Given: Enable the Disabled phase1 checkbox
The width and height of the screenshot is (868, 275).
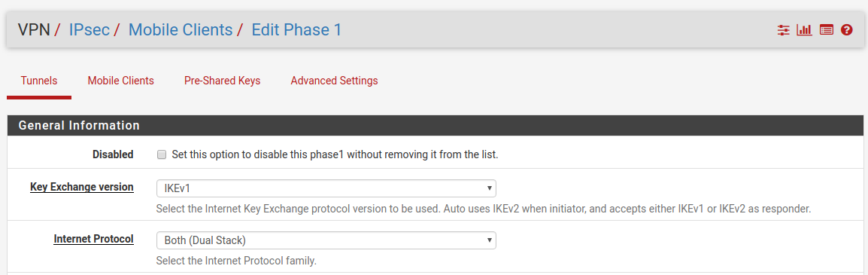Looking at the screenshot, I should tap(162, 154).
